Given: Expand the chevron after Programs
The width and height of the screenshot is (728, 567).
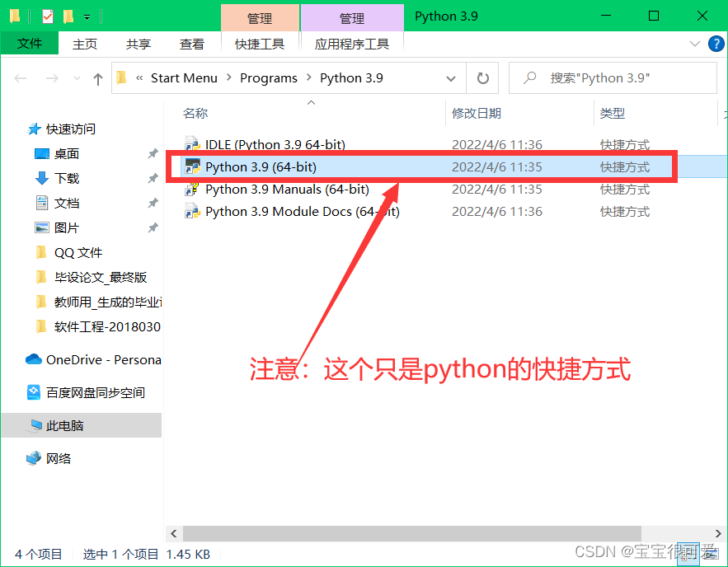Looking at the screenshot, I should [x=308, y=78].
